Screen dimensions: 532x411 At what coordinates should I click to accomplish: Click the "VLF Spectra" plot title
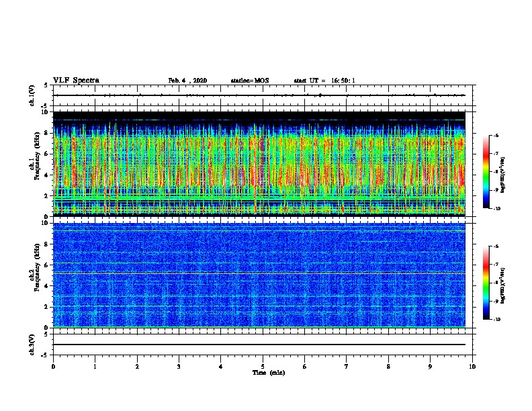coord(76,81)
